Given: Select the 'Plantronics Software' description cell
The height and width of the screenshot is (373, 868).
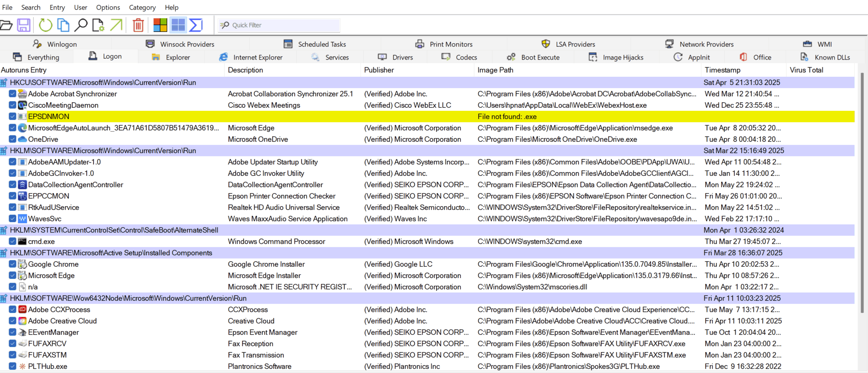Looking at the screenshot, I should (260, 367).
